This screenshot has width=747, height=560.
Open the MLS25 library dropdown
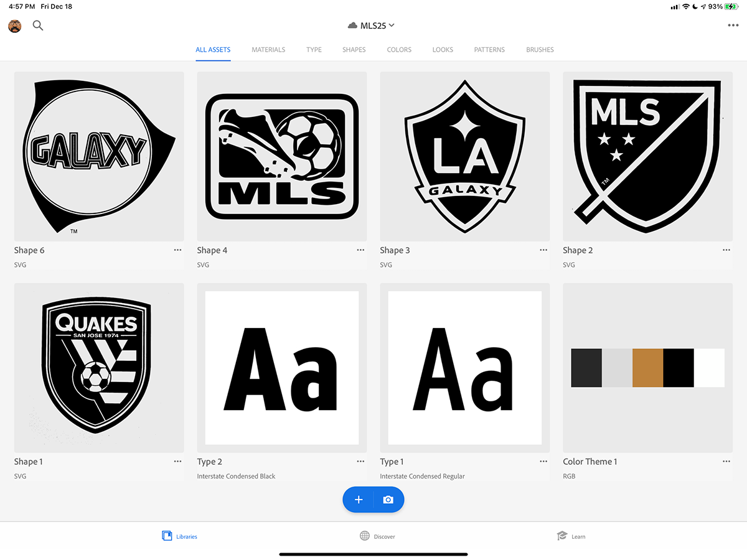coord(371,26)
